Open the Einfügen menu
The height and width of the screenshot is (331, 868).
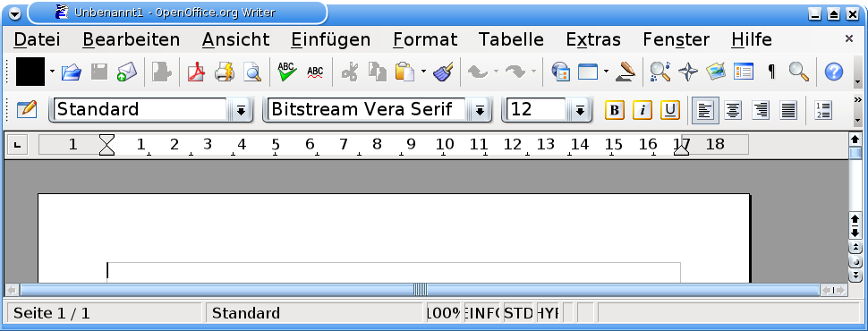tap(330, 40)
